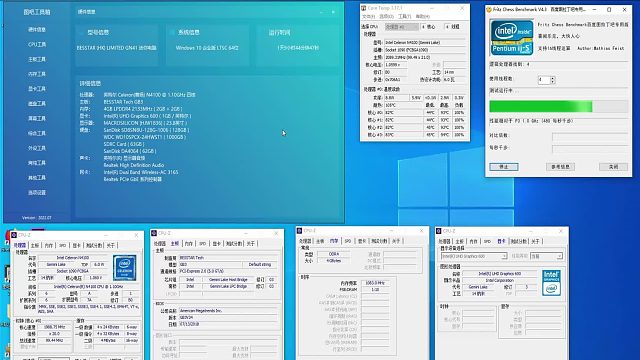The height and width of the screenshot is (360, 640).
Task: Open 外设工具 in the toolbox sidebar
Action: click(x=37, y=148)
